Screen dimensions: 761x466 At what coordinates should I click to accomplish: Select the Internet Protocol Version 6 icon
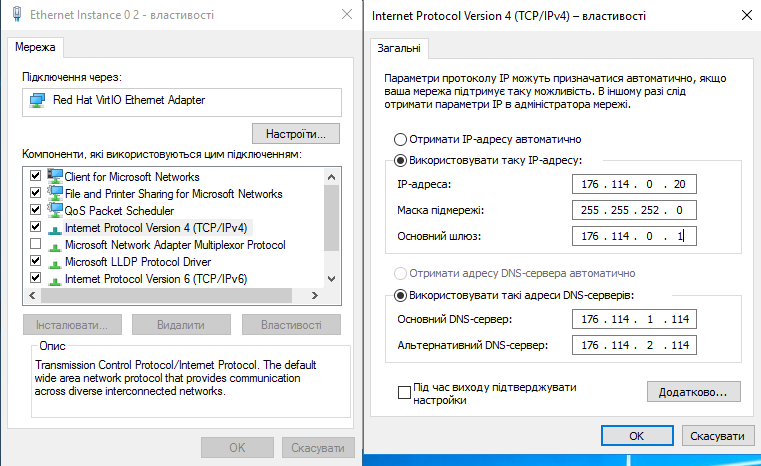(55, 280)
